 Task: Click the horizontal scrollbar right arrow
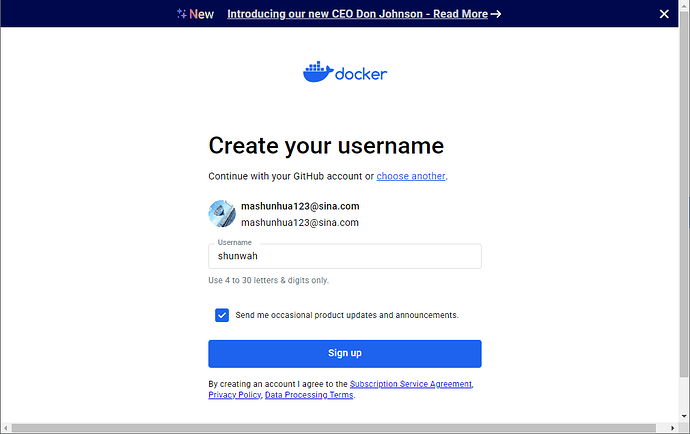[672, 428]
